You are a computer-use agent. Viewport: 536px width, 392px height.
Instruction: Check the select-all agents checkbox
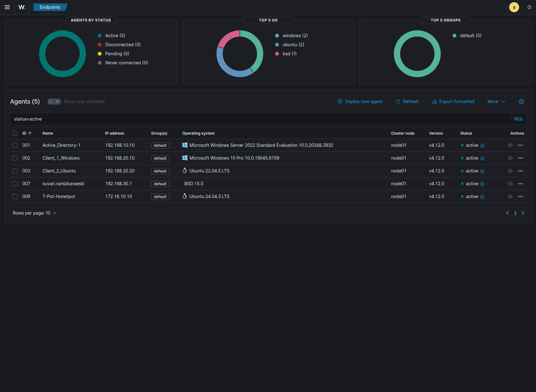pos(15,133)
